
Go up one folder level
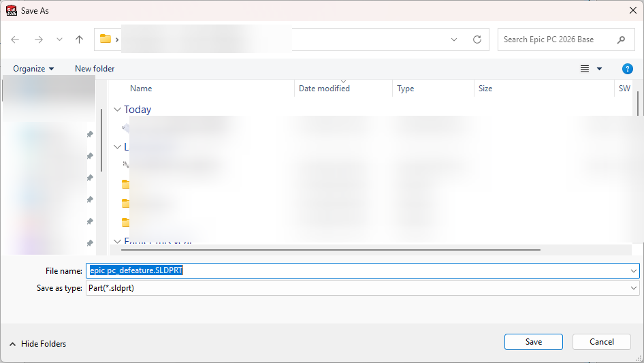click(x=79, y=40)
